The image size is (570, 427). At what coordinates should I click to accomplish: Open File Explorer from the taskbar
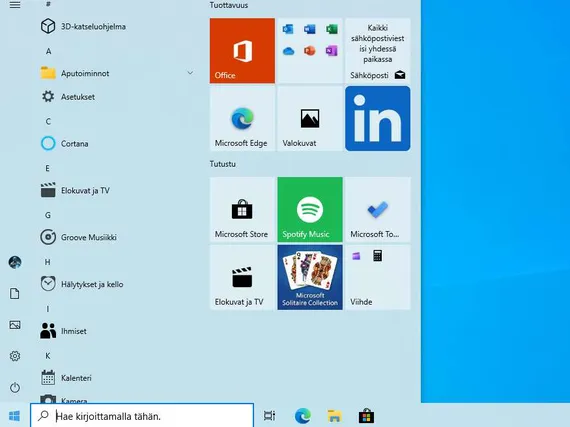click(334, 416)
